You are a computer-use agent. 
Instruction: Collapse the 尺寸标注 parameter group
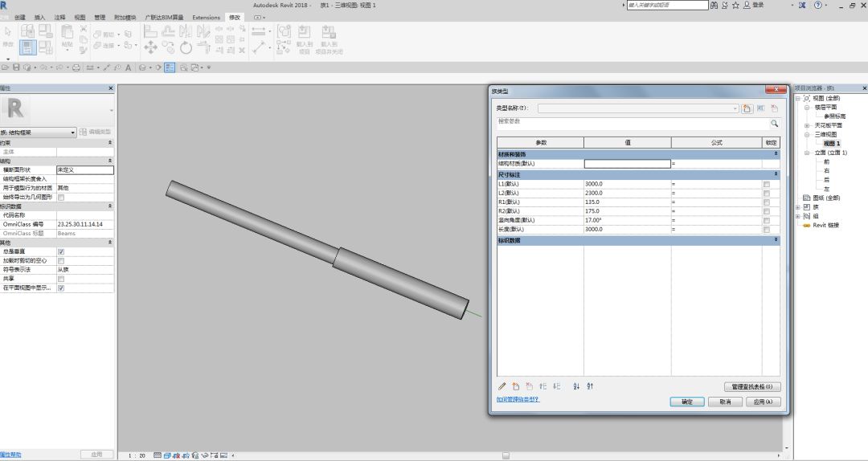776,173
